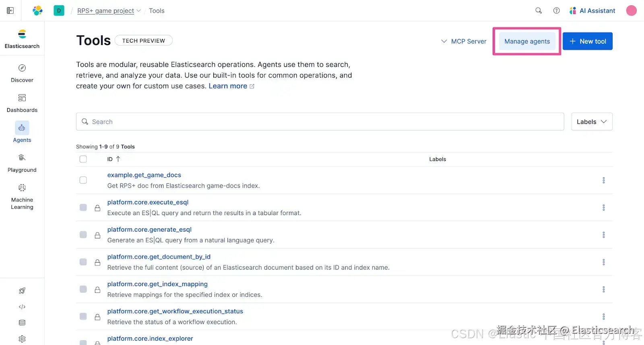Expand the MCP Server dropdown

(x=464, y=41)
